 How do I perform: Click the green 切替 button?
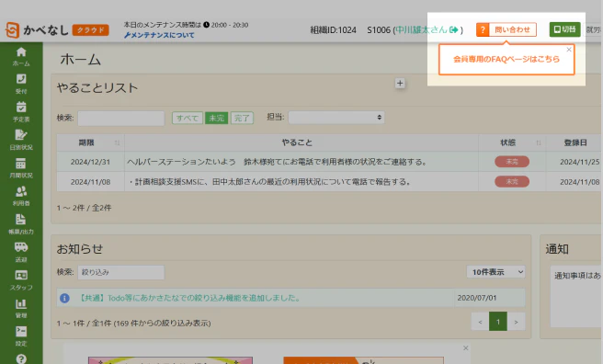[x=565, y=29]
